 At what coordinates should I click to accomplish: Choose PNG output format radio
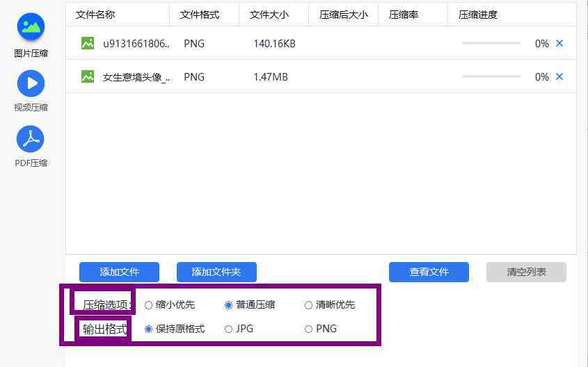308,329
